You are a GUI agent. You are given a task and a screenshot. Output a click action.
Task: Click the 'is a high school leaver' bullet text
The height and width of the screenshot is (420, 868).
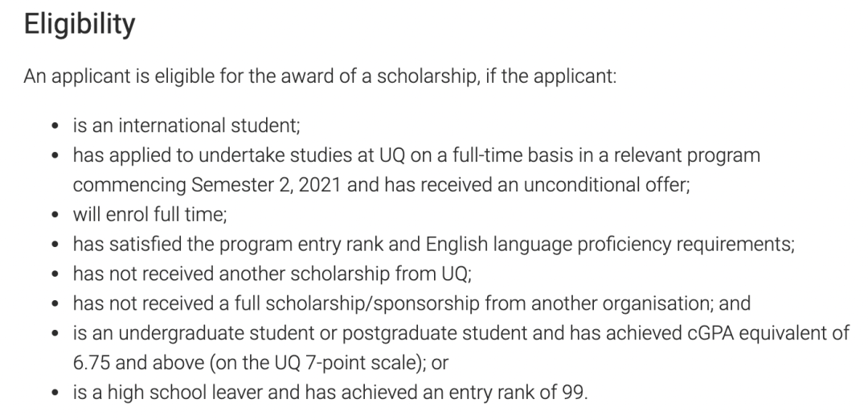click(330, 393)
